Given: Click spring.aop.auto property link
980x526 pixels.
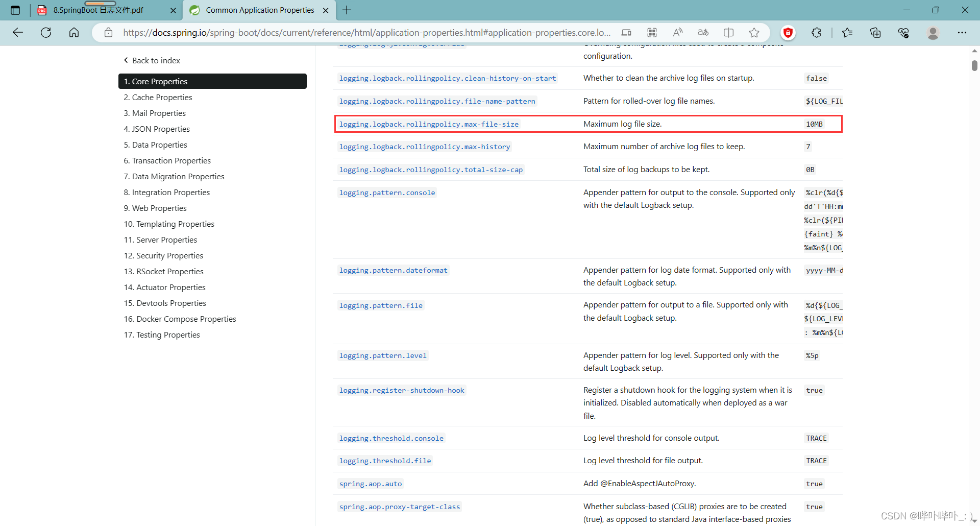Looking at the screenshot, I should pos(371,484).
